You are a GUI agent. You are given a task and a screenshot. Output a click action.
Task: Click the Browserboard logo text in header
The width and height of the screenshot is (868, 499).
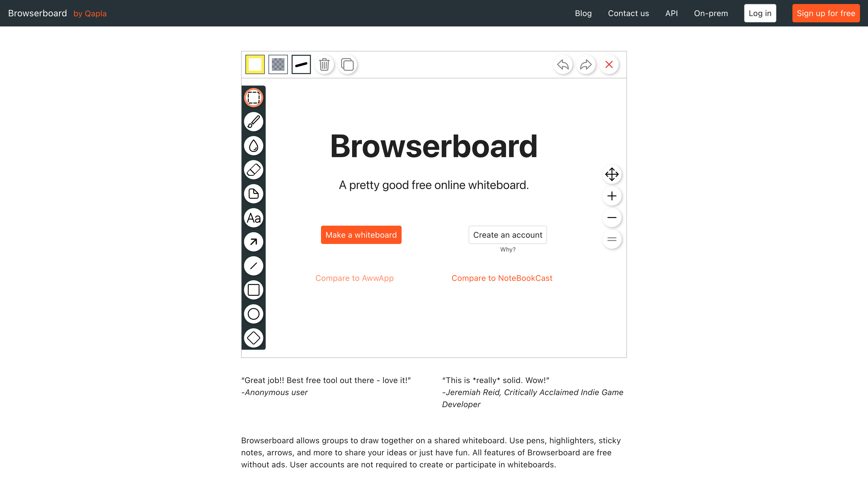click(37, 13)
